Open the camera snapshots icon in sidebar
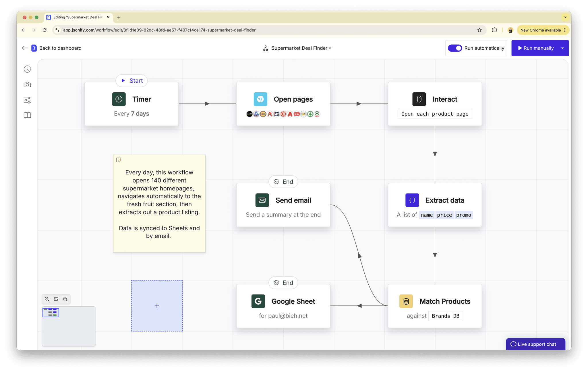Viewport: 588px width, 372px height. click(27, 85)
